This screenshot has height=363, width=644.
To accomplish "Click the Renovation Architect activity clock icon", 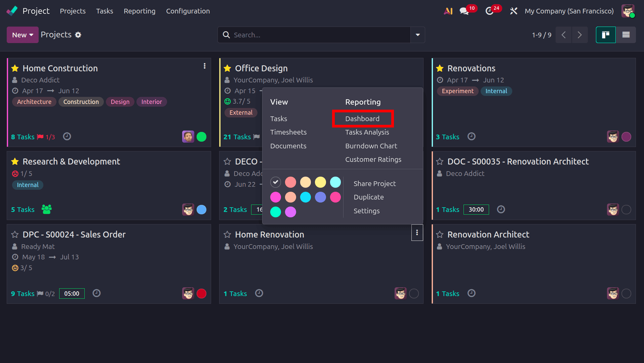I will [472, 293].
